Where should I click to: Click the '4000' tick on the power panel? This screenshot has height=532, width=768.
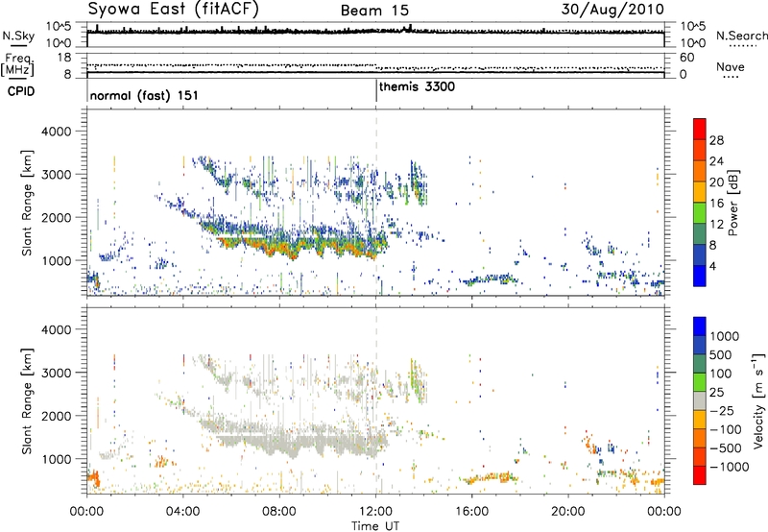pos(56,132)
